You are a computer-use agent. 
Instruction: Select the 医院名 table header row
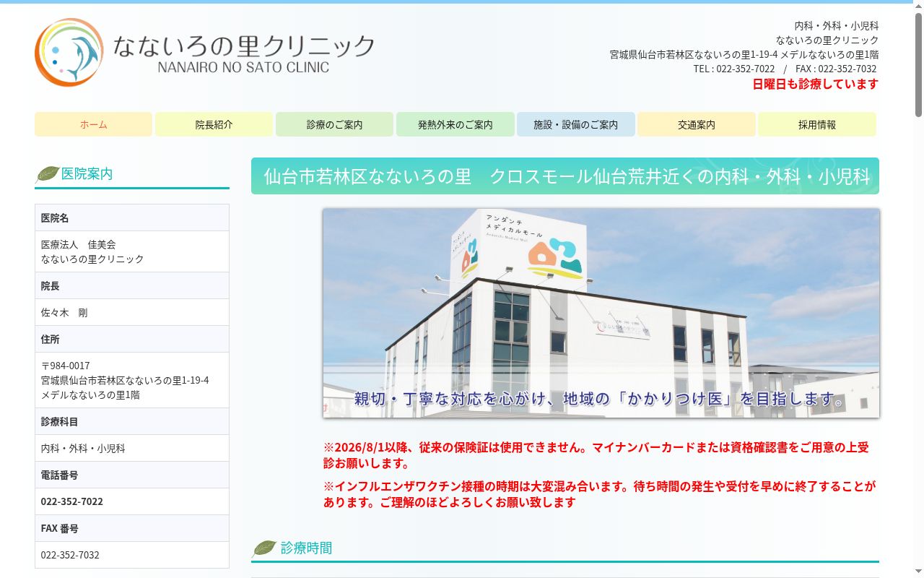(x=132, y=217)
